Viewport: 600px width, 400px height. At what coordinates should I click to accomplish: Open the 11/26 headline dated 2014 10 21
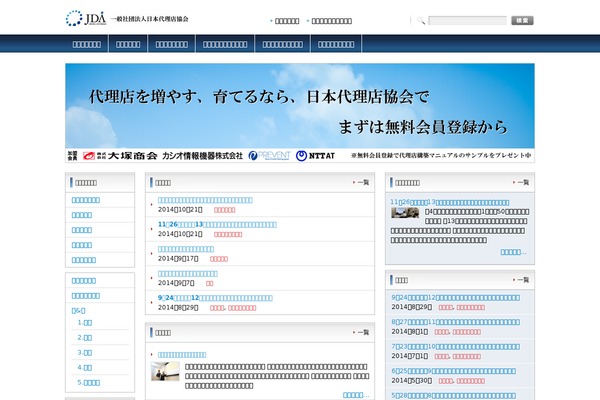217,224
